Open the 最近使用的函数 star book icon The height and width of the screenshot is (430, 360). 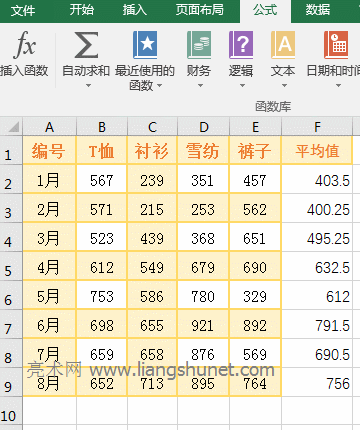point(145,45)
